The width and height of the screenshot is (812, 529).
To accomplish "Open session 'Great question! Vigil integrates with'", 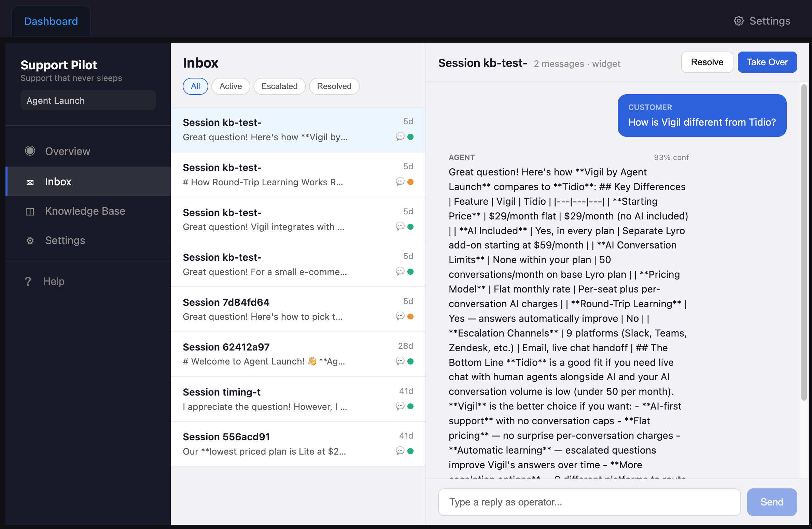I will 298,219.
